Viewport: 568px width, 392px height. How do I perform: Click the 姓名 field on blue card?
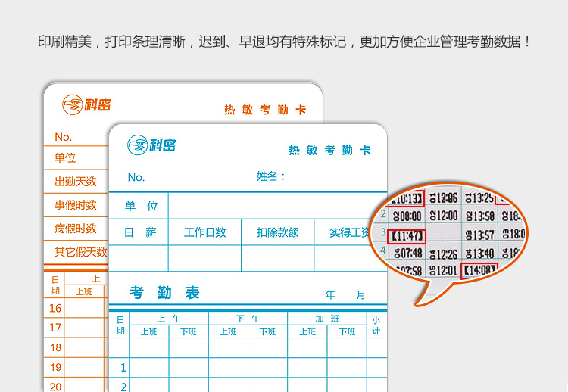tap(271, 177)
